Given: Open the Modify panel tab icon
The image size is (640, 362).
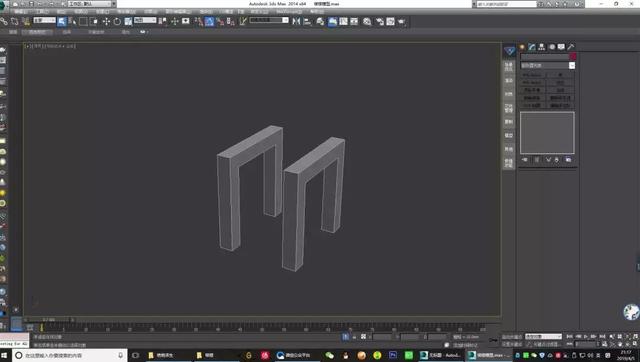Looking at the screenshot, I should (x=532, y=47).
